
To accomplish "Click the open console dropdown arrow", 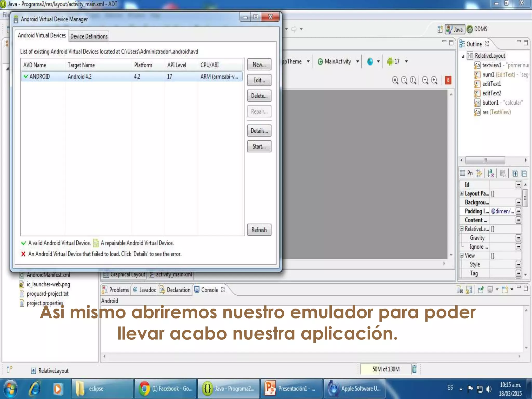I will click(512, 289).
